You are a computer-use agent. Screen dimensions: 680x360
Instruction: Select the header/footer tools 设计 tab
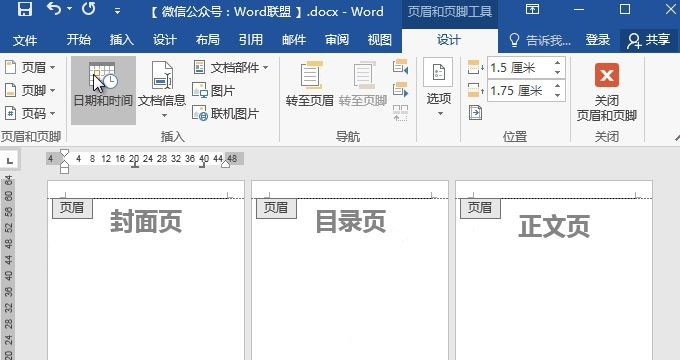coord(449,40)
